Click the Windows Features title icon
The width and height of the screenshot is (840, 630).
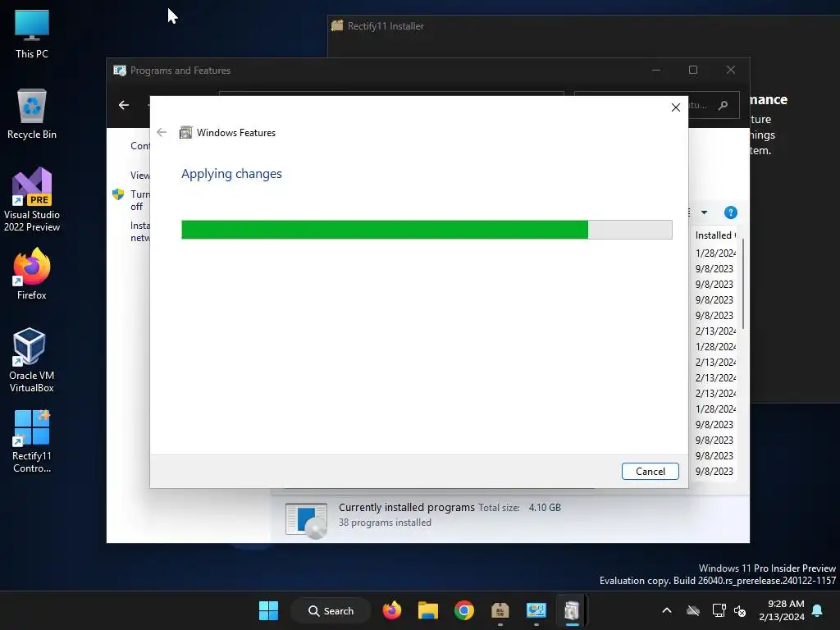(185, 132)
